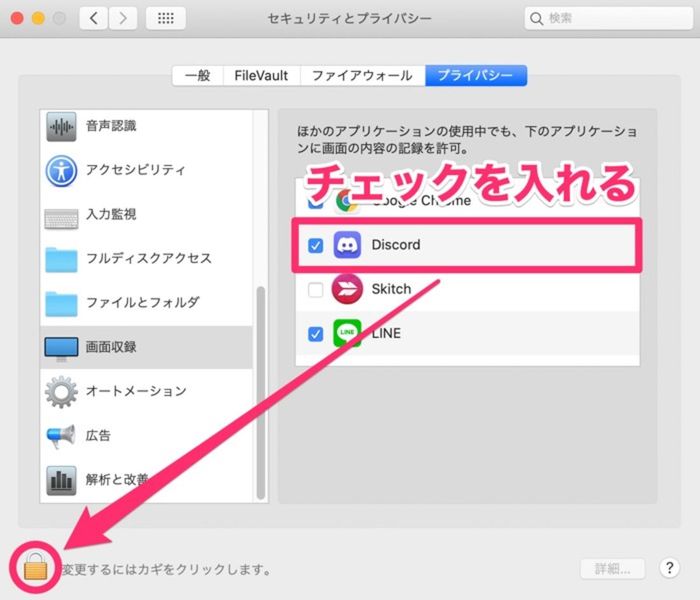Uncheck the Discord checkbox
Screen dimensions: 700x600
tap(316, 245)
